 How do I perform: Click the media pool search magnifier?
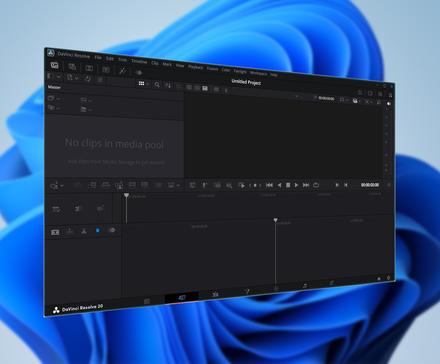157,85
